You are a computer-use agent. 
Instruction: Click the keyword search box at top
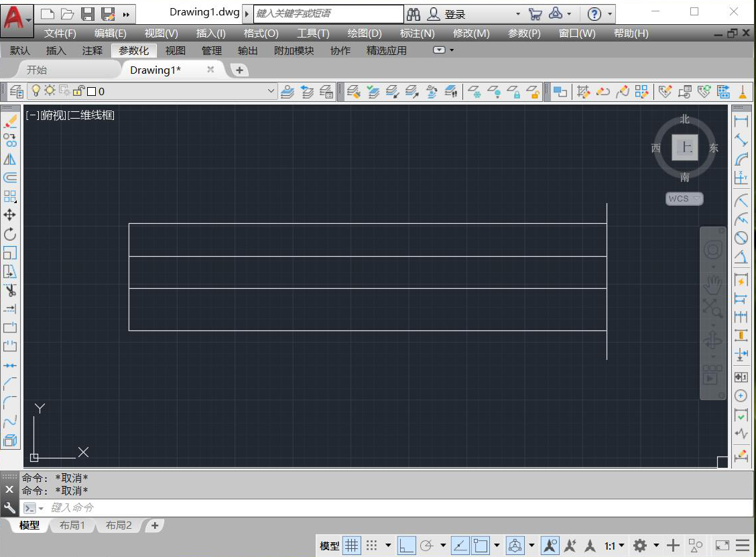pos(328,13)
